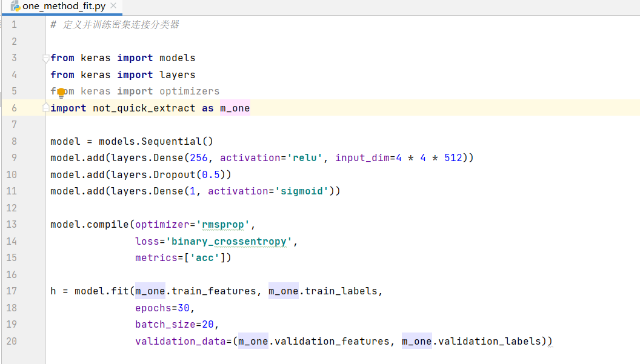
Task: Click the 0.5 dropout value
Action: tap(211, 174)
